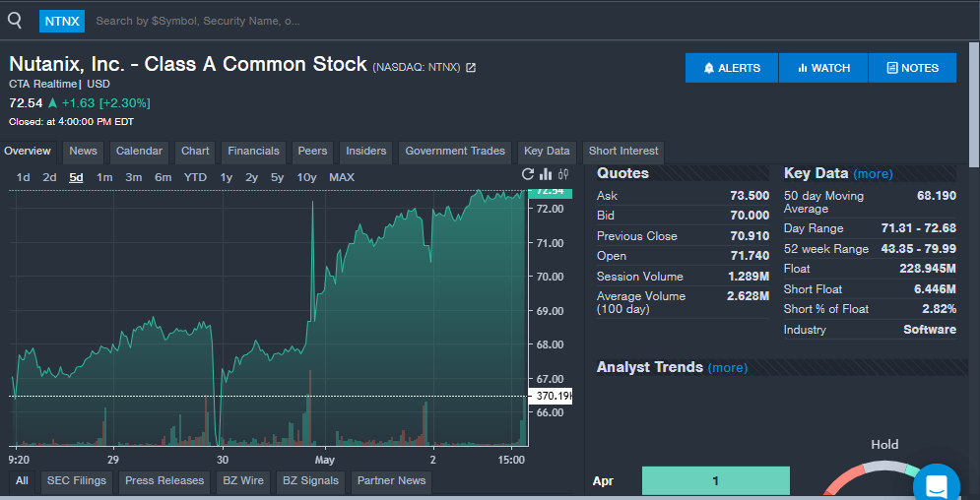Viewport: 980px width, 500px height.
Task: Click Float value 228.945M
Action: pos(930,269)
